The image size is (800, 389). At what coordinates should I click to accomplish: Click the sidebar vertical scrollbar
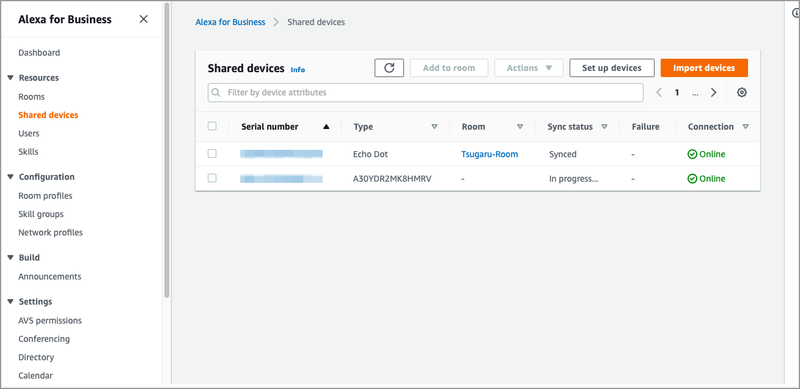point(167,151)
